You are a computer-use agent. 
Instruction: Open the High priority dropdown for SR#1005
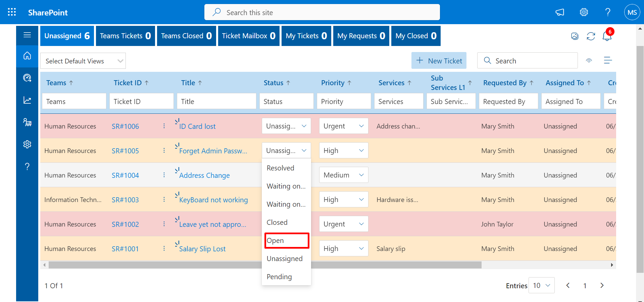(x=344, y=150)
